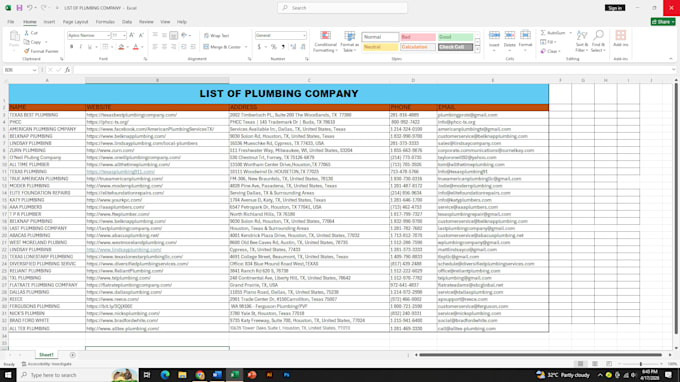Open the General number format dropdown
The width and height of the screenshot is (680, 382).
304,36
